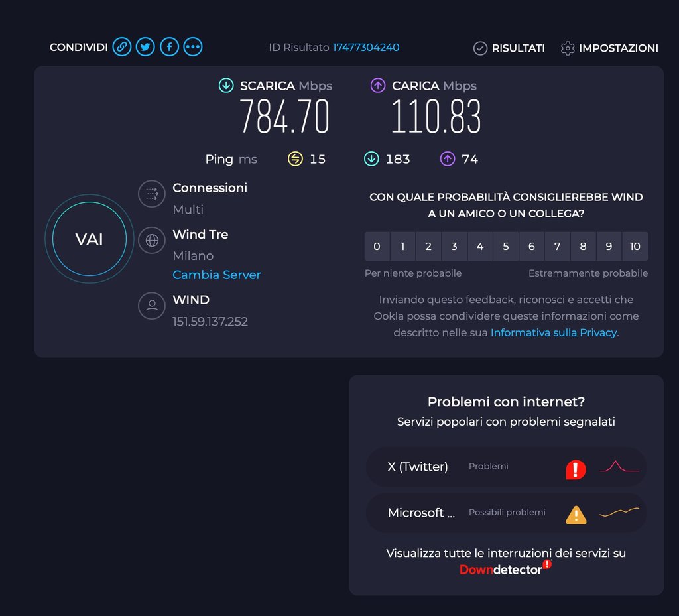Share result via Facebook icon

tap(169, 47)
